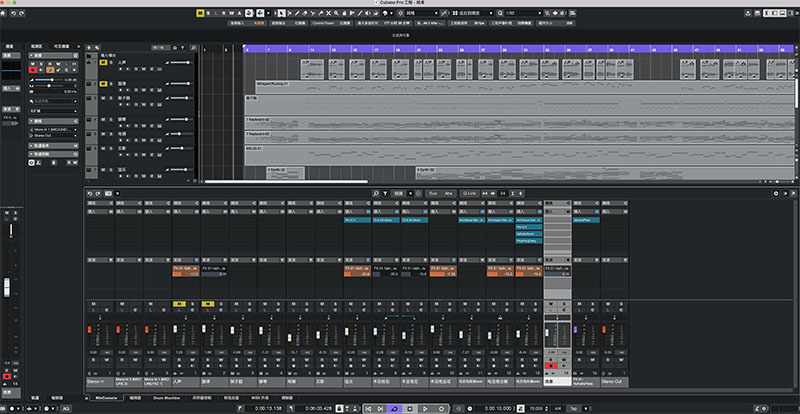Click the MixConsole channel search magnifier

(x=377, y=193)
